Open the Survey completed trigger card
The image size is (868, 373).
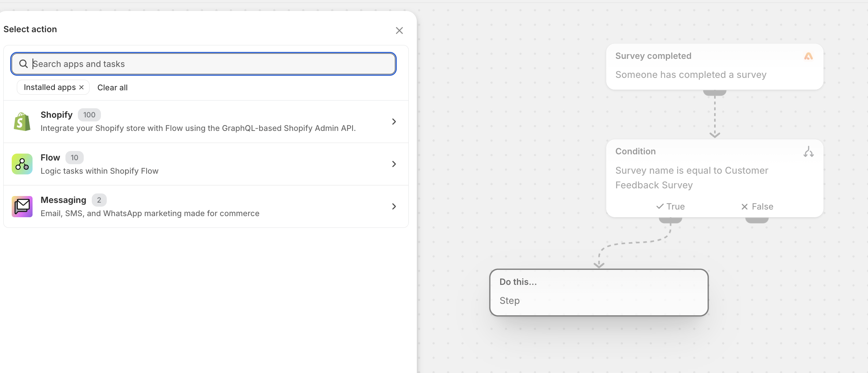pyautogui.click(x=714, y=67)
